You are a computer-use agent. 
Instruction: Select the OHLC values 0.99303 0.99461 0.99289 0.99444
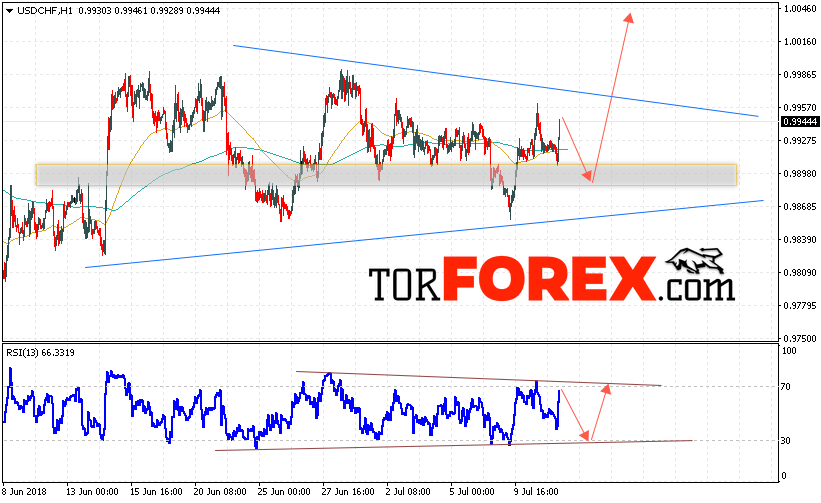[149, 10]
